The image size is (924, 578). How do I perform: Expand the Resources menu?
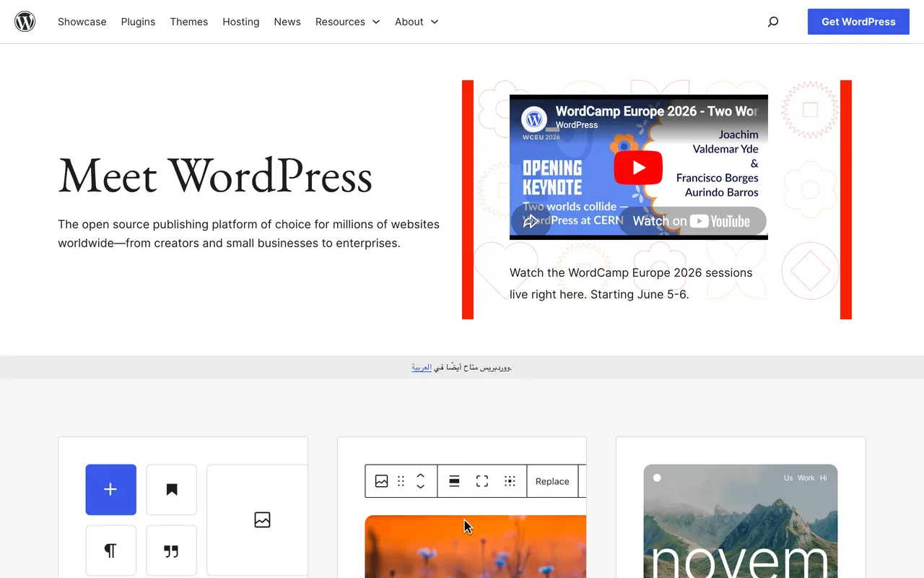pos(347,22)
